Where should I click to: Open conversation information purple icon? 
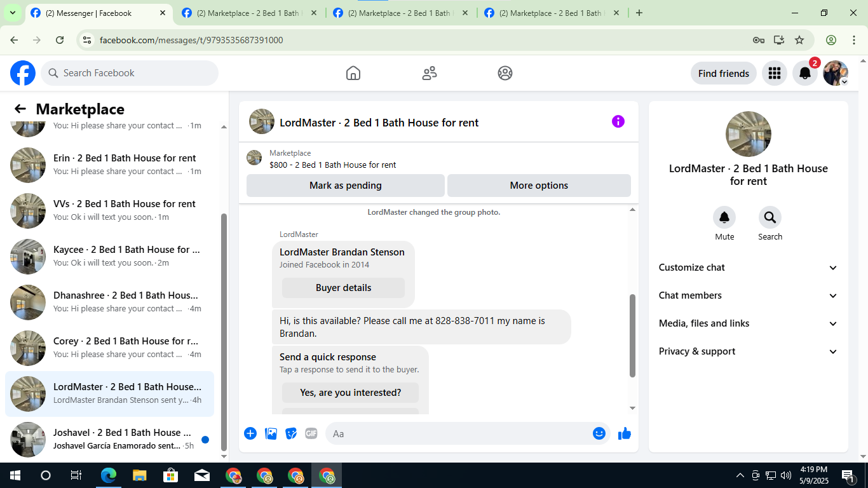[618, 121]
